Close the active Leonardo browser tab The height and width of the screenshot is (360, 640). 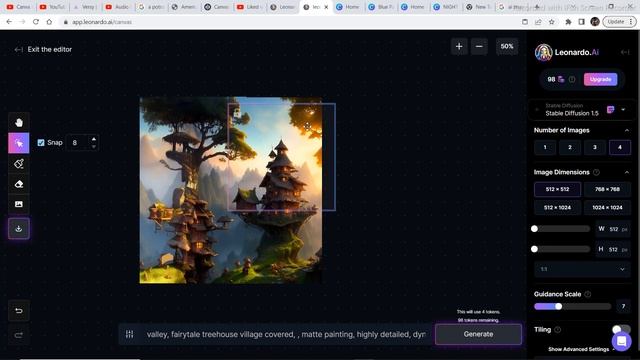coord(326,7)
